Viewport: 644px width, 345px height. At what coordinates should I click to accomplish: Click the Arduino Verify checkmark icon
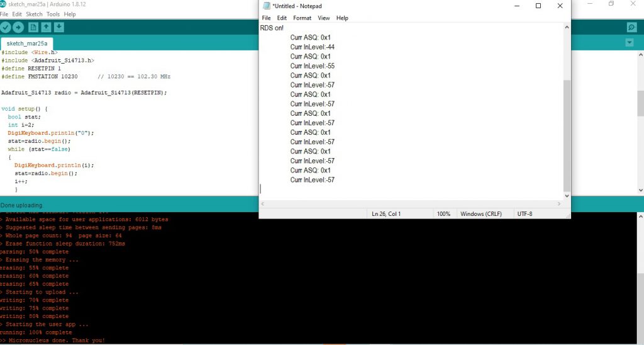6,27
